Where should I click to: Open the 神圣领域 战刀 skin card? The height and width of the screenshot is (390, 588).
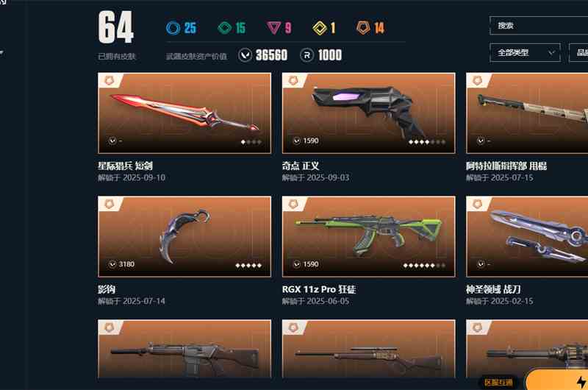coord(527,236)
